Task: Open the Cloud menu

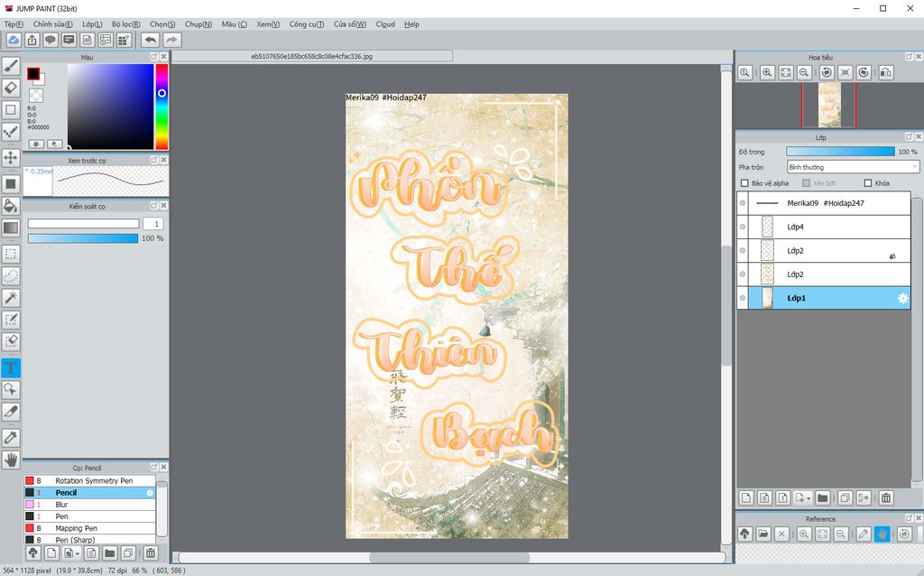Action: pos(385,24)
